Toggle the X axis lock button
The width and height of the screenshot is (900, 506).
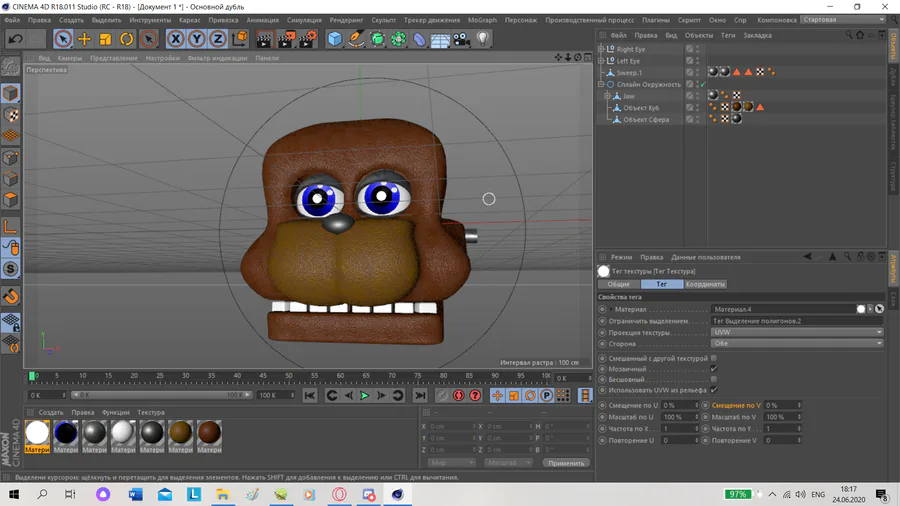(x=175, y=39)
